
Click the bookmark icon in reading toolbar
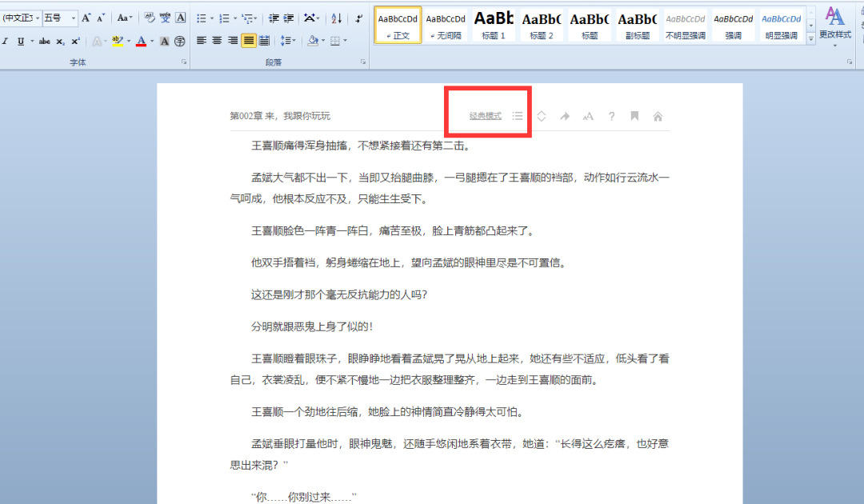point(634,115)
